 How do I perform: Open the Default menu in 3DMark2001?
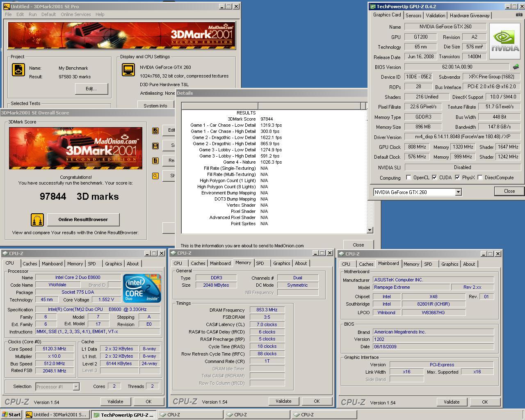pyautogui.click(x=48, y=14)
